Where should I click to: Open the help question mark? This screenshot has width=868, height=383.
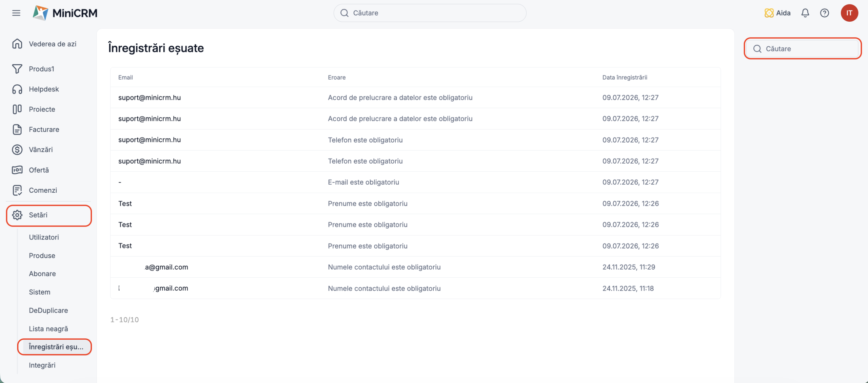[825, 13]
